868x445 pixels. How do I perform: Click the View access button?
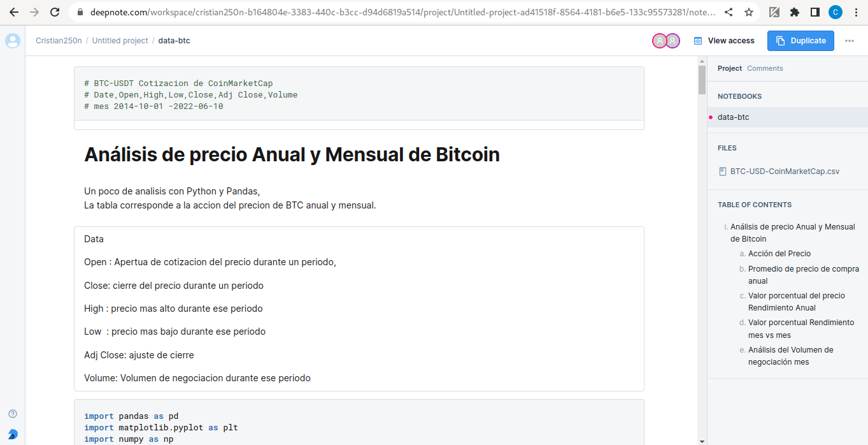[724, 41]
